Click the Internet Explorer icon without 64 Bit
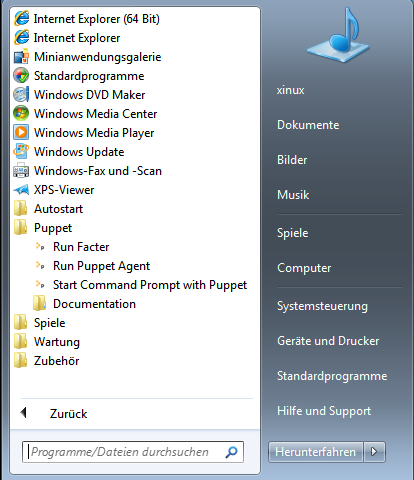 point(21,37)
